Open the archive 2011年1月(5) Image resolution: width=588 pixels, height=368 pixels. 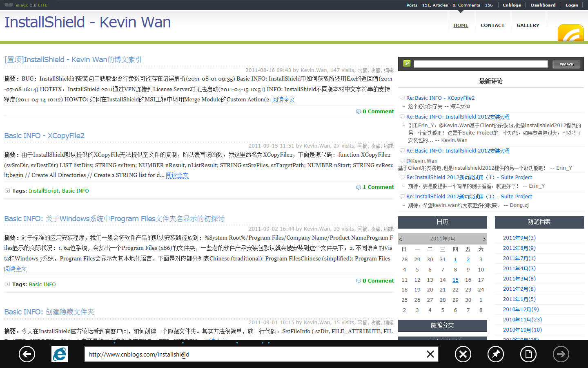(x=519, y=299)
